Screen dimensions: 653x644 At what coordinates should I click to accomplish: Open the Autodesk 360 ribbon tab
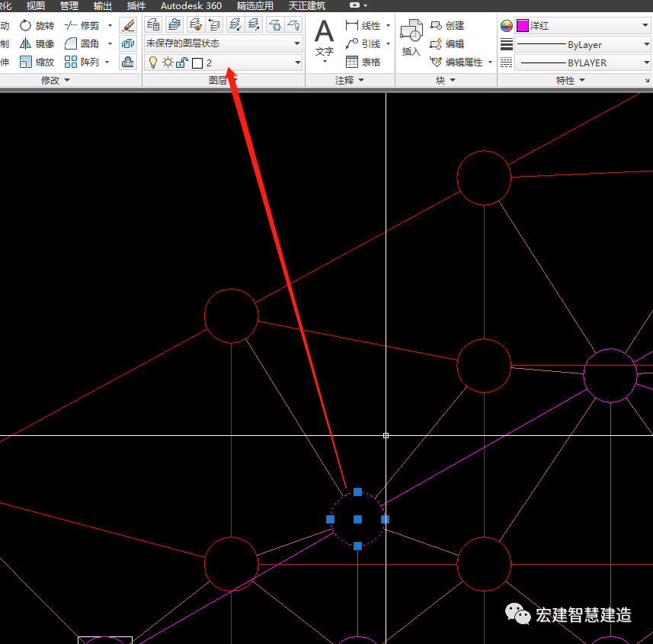pyautogui.click(x=191, y=5)
